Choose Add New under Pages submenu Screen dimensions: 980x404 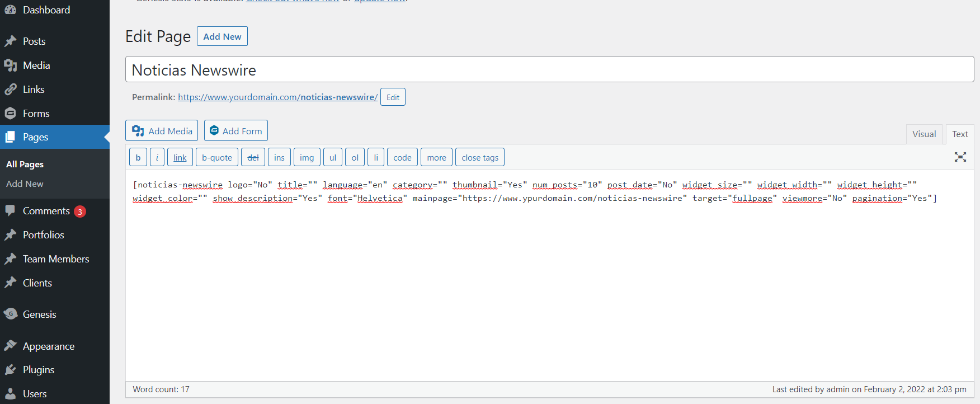25,184
